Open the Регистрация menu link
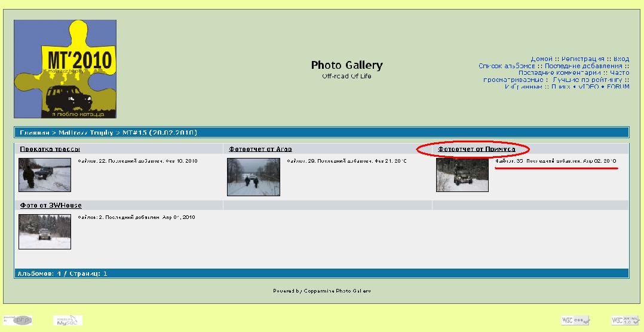This screenshot has height=332, width=644. click(582, 59)
